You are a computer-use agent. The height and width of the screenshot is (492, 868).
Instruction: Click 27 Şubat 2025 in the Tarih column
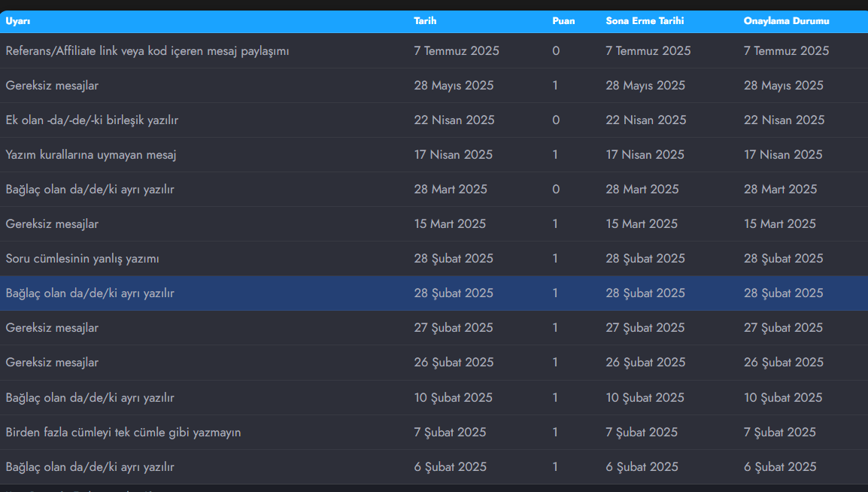454,328
